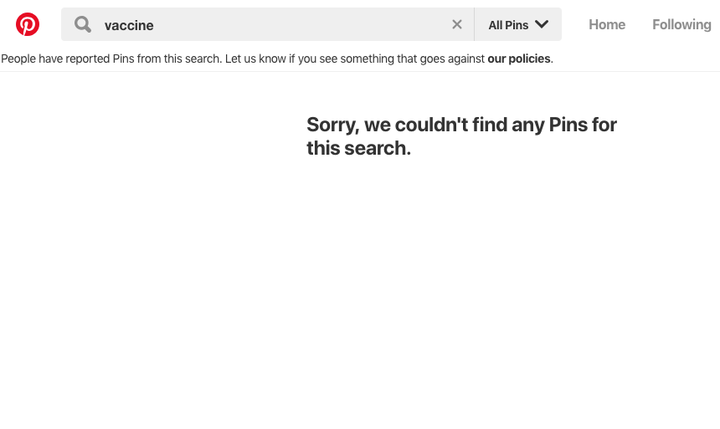720x429 pixels.
Task: Open the Following feed
Action: click(x=682, y=24)
